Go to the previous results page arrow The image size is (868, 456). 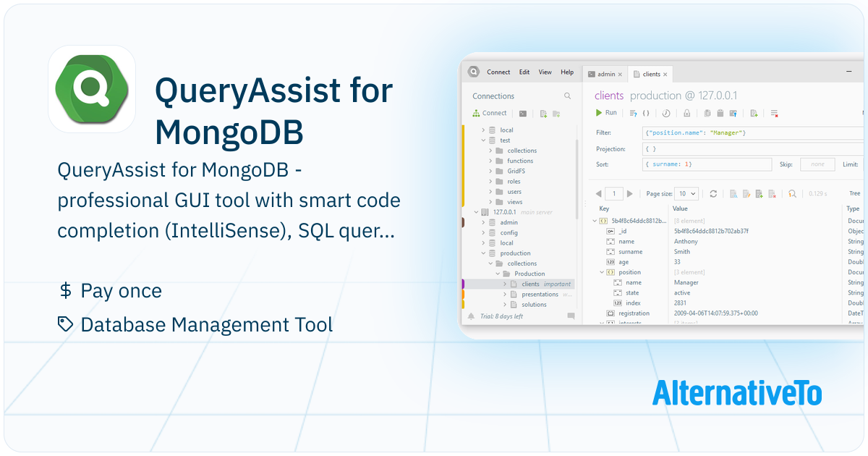pyautogui.click(x=598, y=194)
